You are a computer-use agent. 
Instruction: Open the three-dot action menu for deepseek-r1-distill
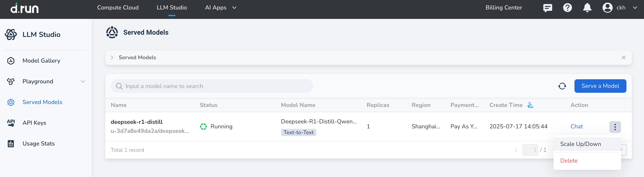pyautogui.click(x=615, y=127)
